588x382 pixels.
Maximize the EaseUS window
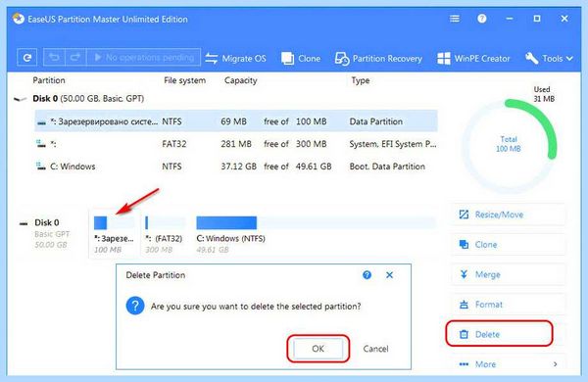coord(537,19)
